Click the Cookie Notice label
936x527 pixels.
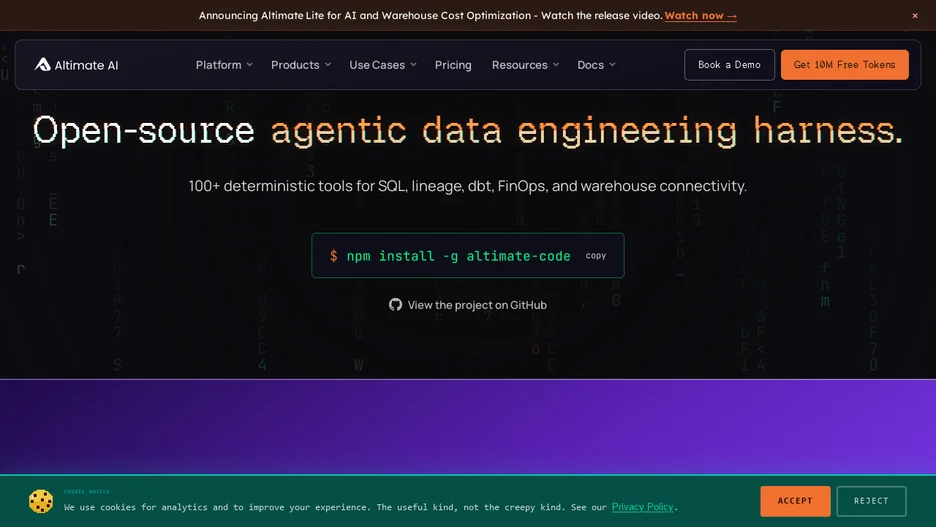pyautogui.click(x=87, y=492)
